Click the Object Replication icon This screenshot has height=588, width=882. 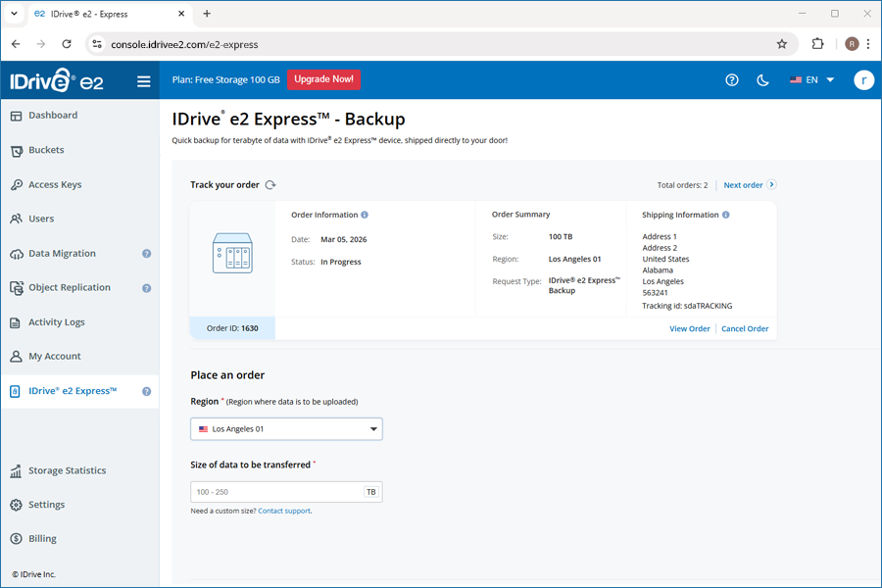pos(17,288)
